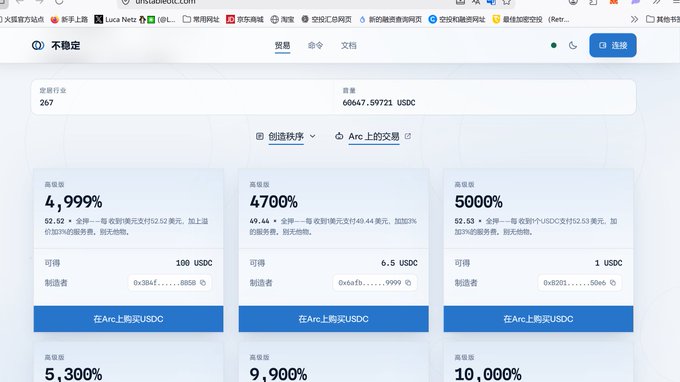
Task: Buy USDC on Arc in 4,999% card
Action: [x=128, y=319]
